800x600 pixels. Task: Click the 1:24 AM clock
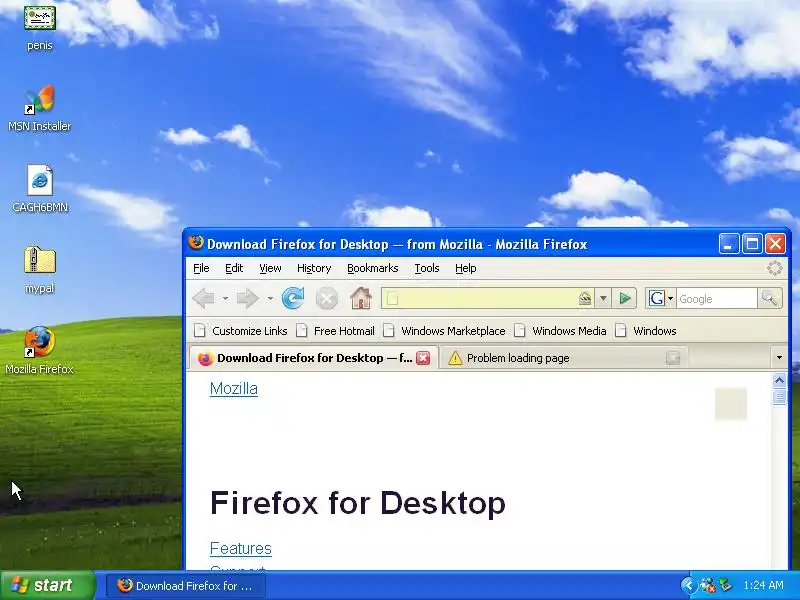click(763, 585)
